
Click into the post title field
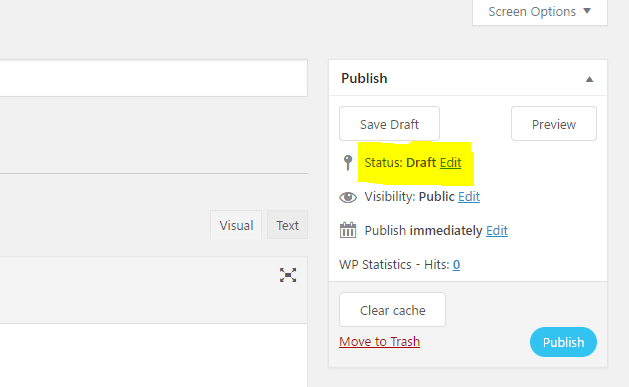point(154,78)
